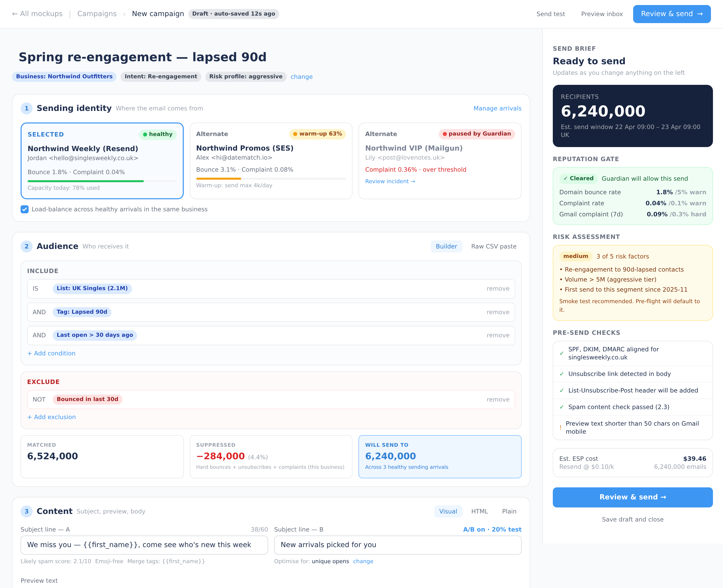The image size is (723, 588).
Task: Expand Add condition in Include section
Action: (51, 353)
